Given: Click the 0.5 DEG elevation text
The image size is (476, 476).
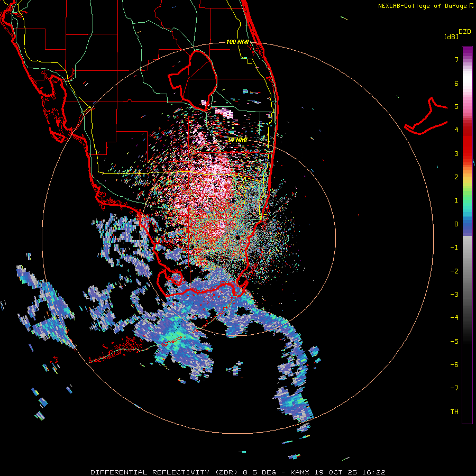Looking at the screenshot, I should 259,472.
